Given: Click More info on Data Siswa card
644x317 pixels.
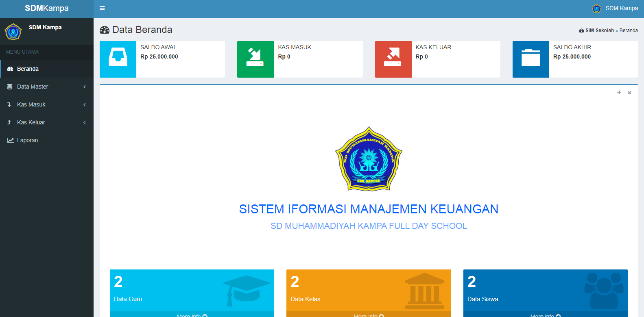Looking at the screenshot, I should [546, 315].
